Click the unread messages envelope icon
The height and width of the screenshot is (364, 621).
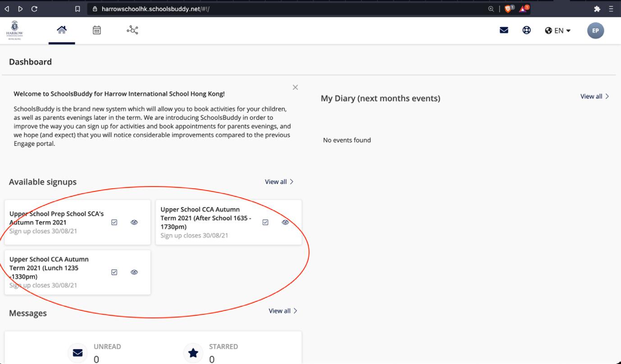coord(78,353)
